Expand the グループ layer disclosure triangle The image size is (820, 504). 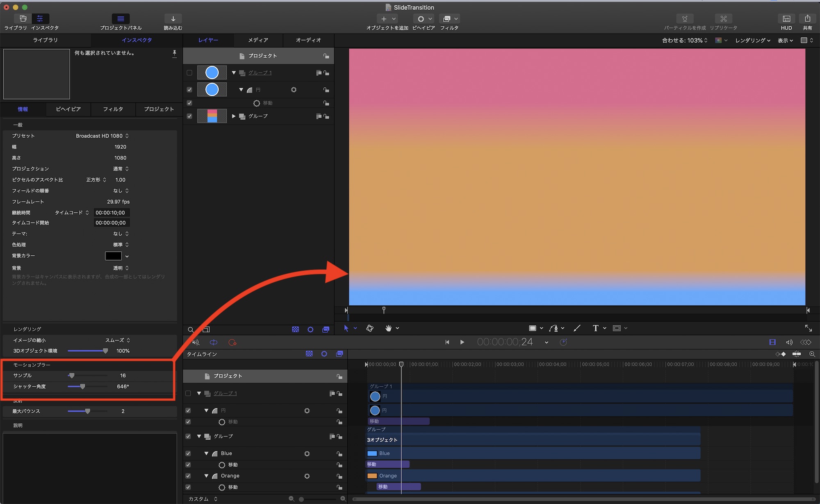234,116
